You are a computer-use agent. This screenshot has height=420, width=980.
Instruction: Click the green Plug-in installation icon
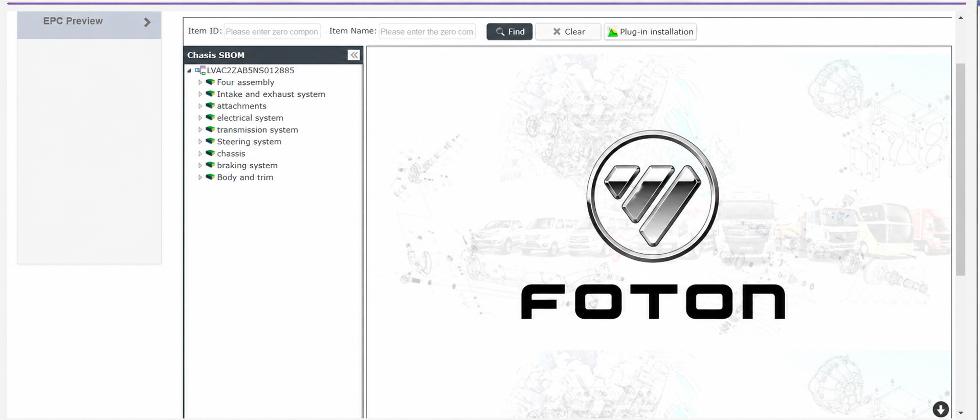point(612,32)
